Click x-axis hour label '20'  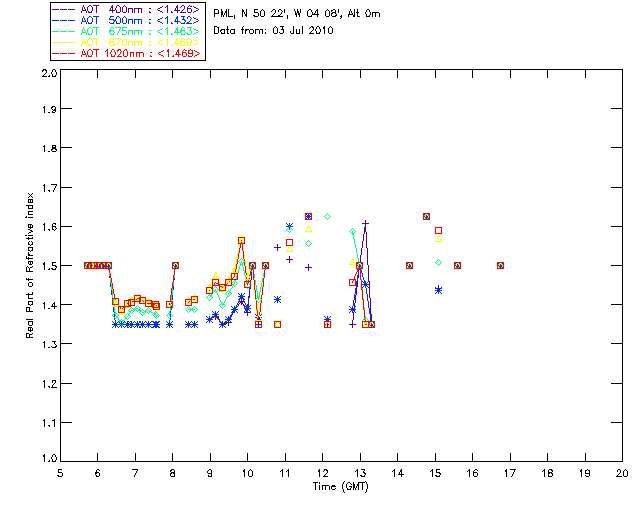(x=622, y=473)
